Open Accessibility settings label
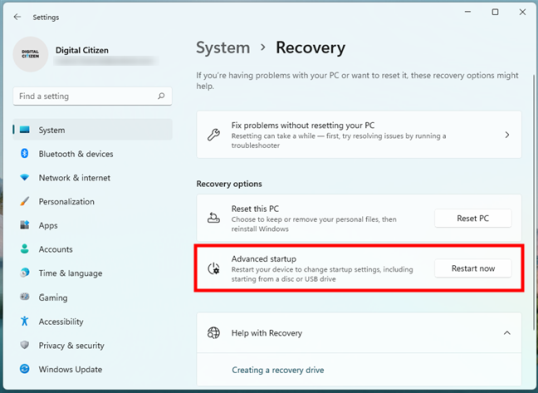The width and height of the screenshot is (538, 393). click(61, 322)
